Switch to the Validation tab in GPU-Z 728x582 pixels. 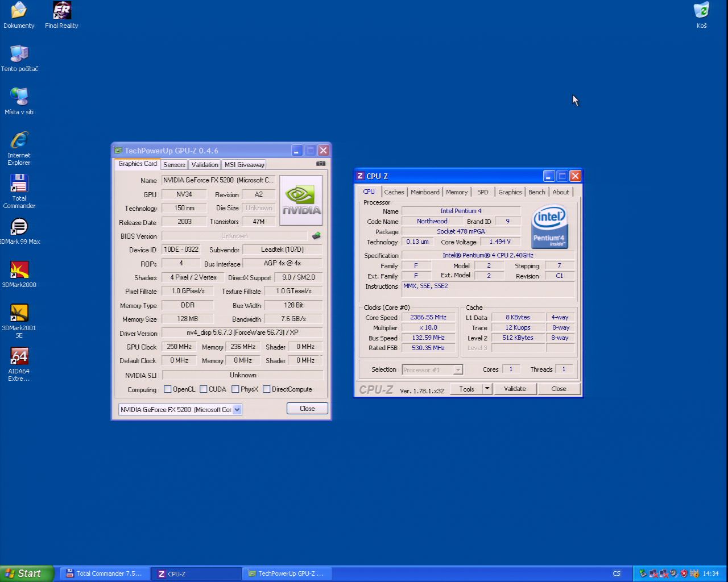coord(205,165)
